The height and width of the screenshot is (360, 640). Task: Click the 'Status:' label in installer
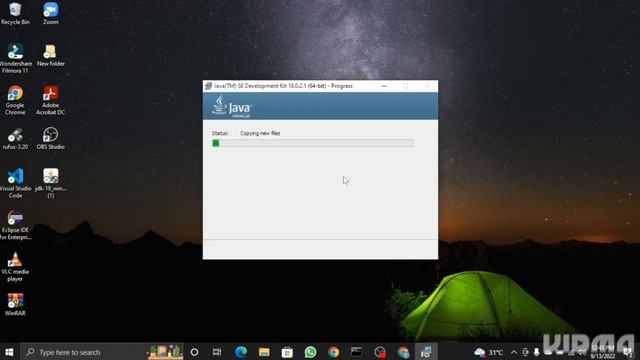[x=220, y=133]
